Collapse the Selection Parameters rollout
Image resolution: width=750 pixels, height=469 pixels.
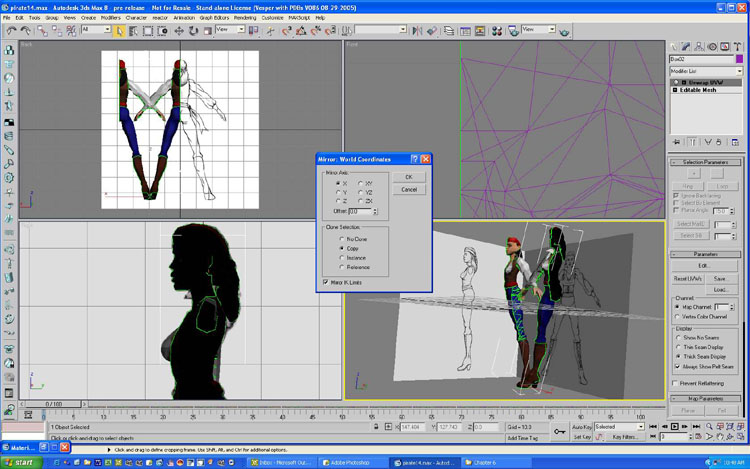(708, 162)
